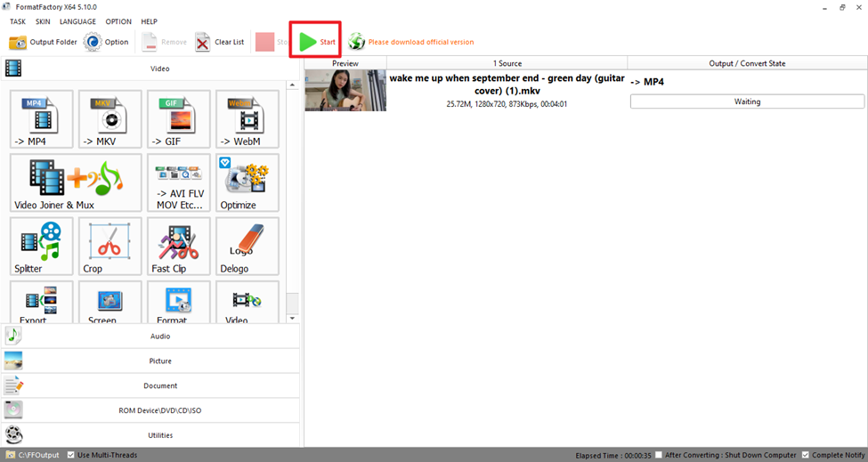The width and height of the screenshot is (868, 462).
Task: Collapse the Video category panel
Action: tap(150, 69)
